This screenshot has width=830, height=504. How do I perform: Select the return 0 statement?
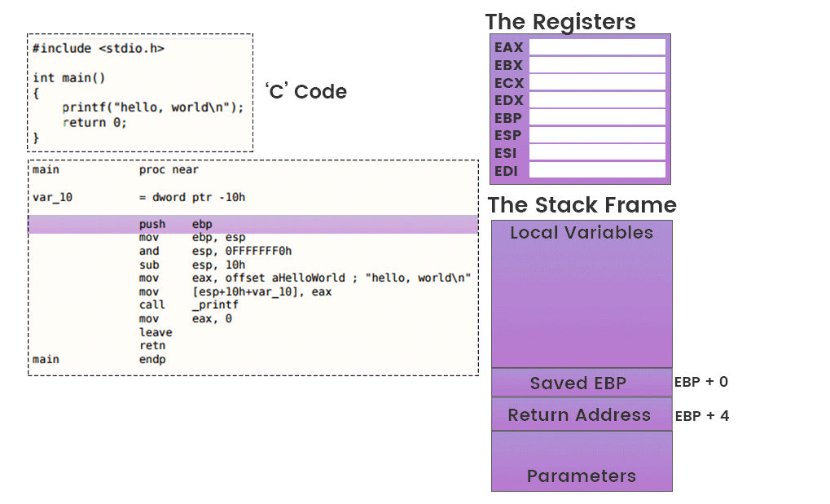pos(94,122)
